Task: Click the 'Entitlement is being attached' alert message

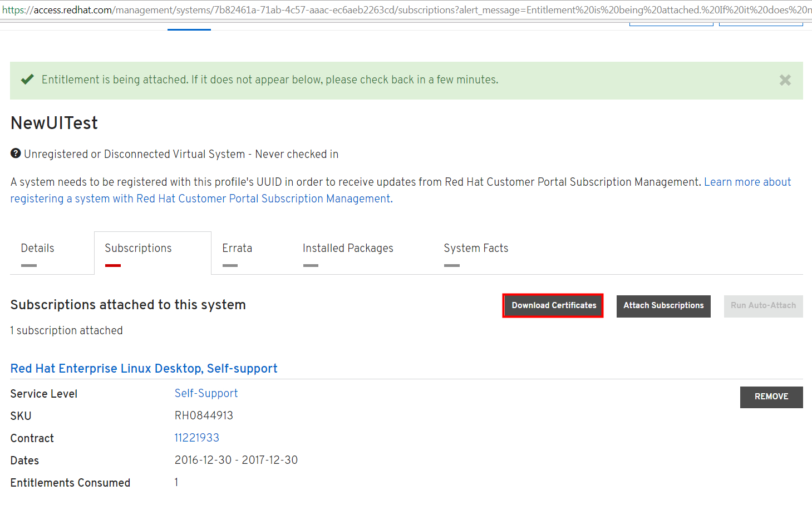Action: (270, 80)
